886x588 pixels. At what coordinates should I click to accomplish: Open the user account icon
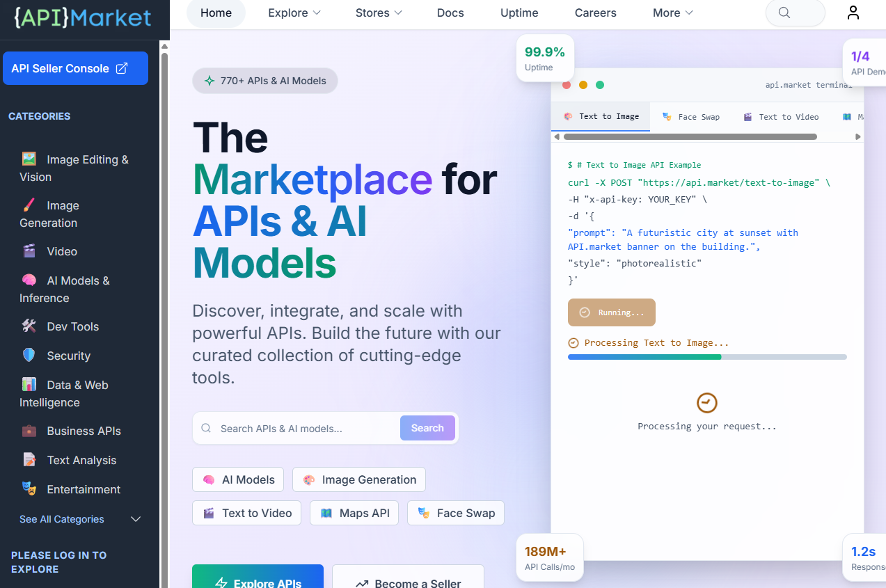pyautogui.click(x=853, y=13)
